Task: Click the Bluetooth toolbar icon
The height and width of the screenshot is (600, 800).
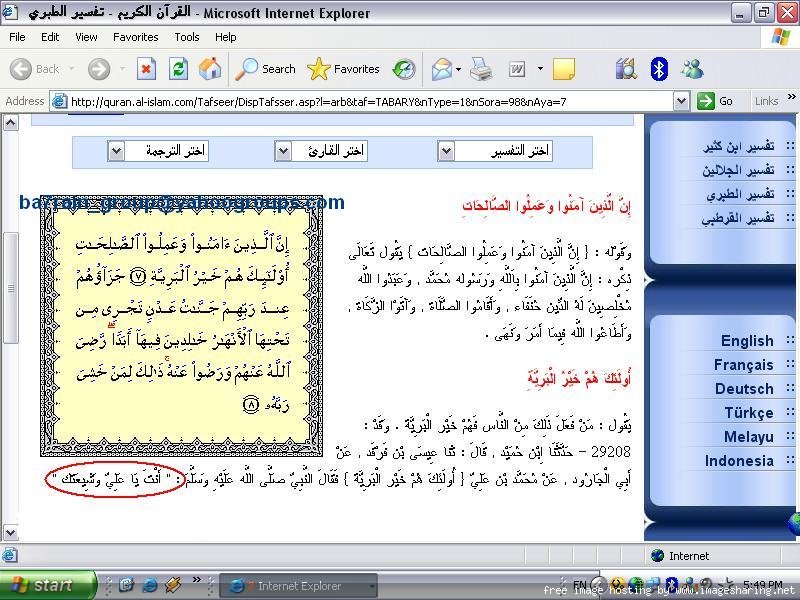Action: pyautogui.click(x=659, y=69)
